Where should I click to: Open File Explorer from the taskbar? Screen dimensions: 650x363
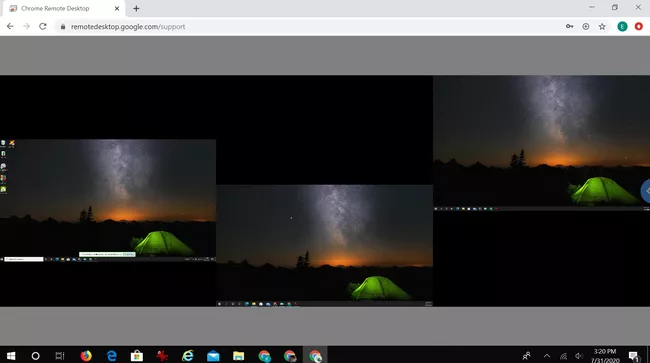click(238, 356)
